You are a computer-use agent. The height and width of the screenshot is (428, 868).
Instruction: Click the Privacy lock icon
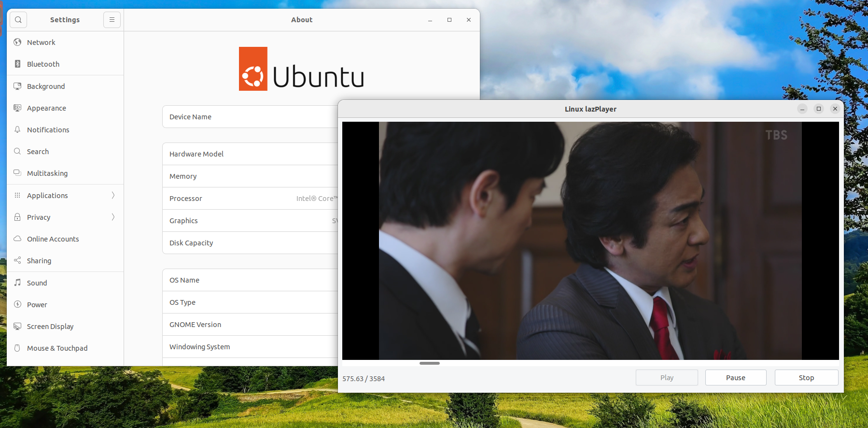coord(17,217)
